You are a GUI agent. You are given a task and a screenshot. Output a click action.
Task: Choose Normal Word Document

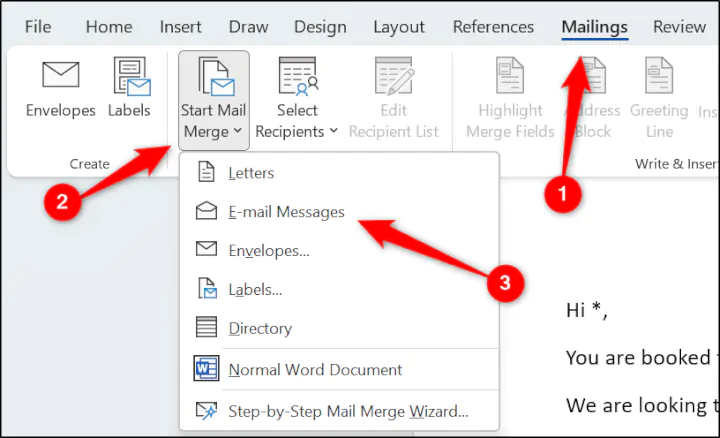tap(339, 369)
